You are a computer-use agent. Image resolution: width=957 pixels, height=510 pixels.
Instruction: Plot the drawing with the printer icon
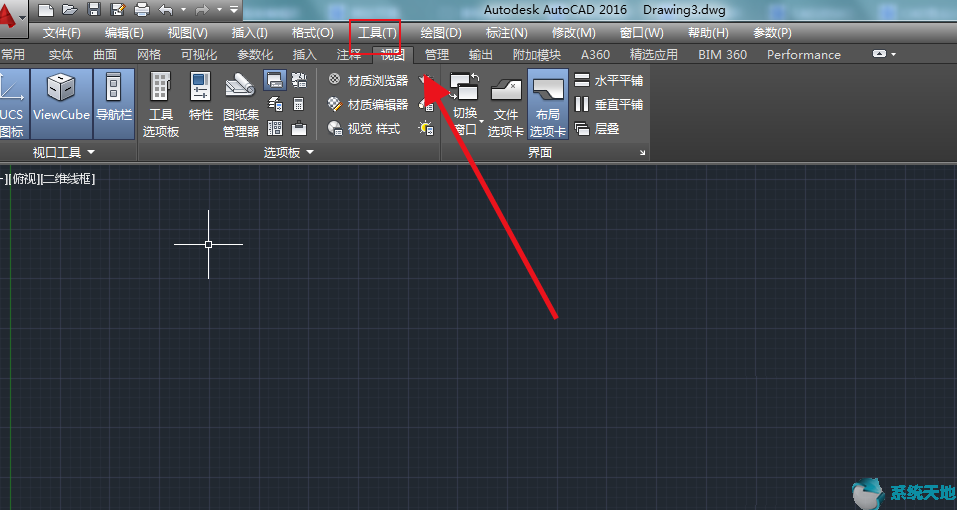[142, 10]
